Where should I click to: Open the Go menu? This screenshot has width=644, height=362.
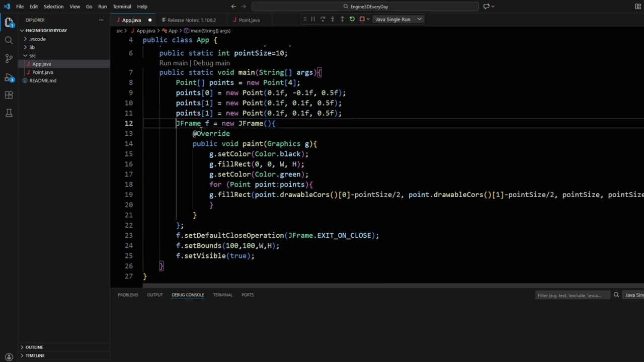(x=89, y=7)
